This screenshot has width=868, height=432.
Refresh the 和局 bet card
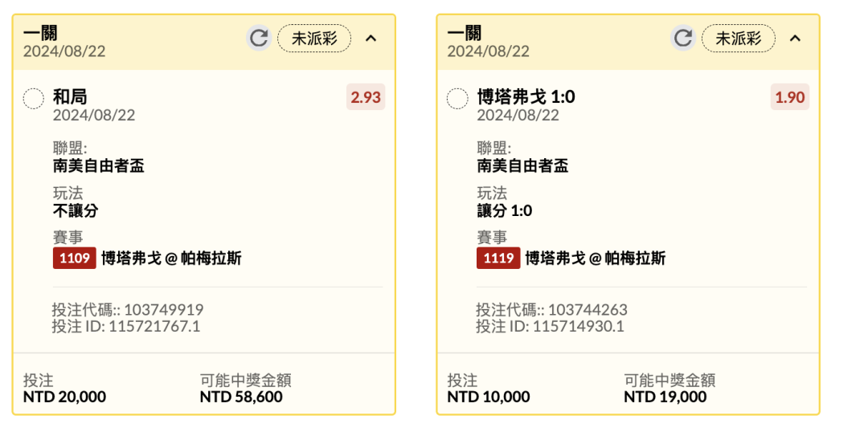pos(259,39)
